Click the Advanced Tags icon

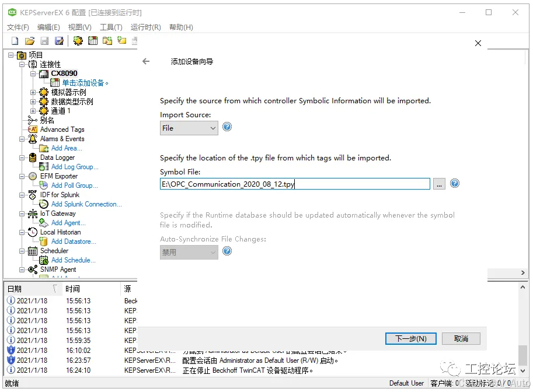coord(33,129)
